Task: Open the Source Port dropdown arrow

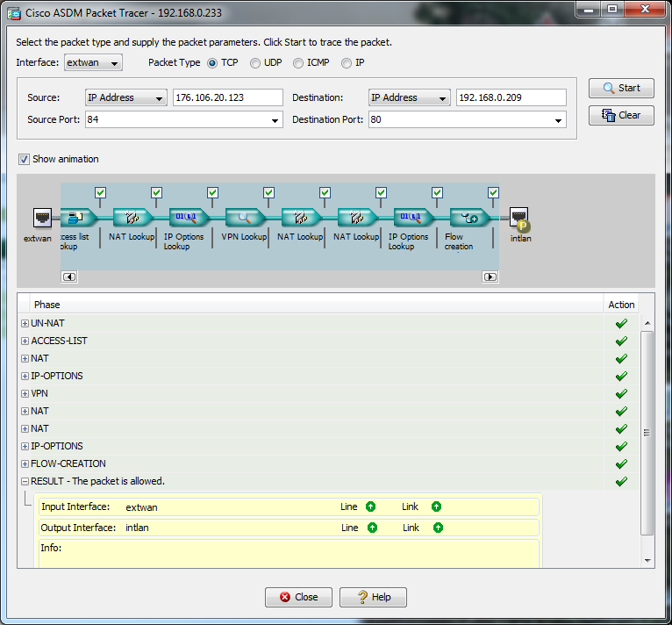Action: [275, 120]
